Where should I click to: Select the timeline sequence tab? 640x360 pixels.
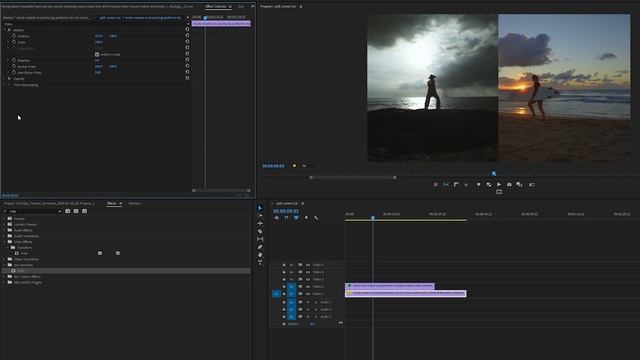[x=287, y=203]
